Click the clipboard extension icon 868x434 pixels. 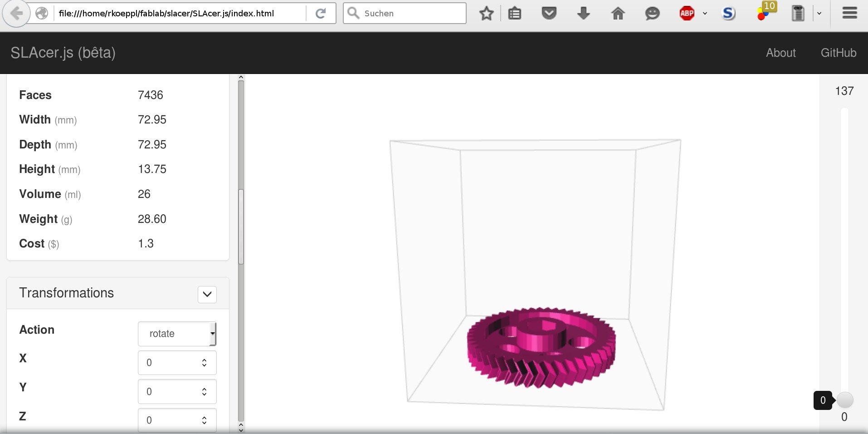click(x=798, y=14)
